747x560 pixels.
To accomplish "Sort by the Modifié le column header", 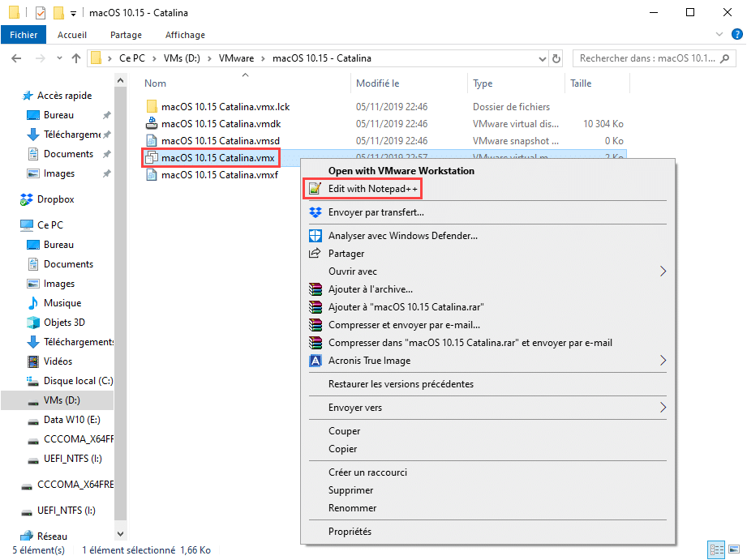I will [x=377, y=83].
